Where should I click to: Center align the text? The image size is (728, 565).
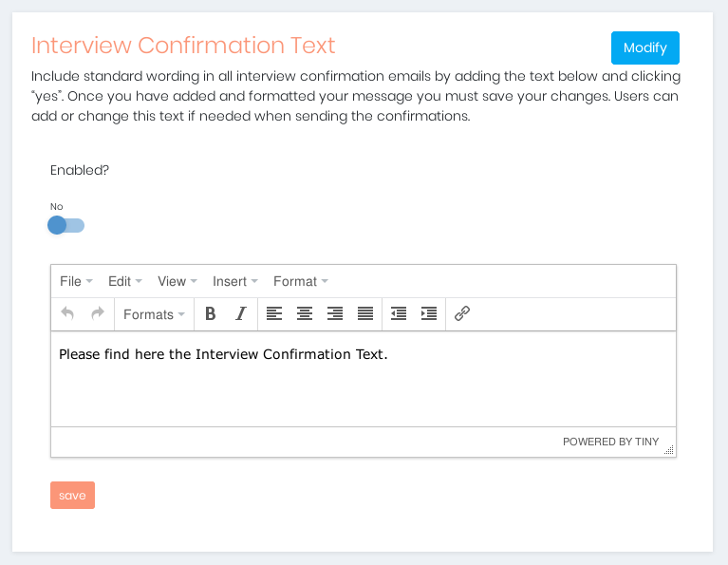[x=305, y=314]
